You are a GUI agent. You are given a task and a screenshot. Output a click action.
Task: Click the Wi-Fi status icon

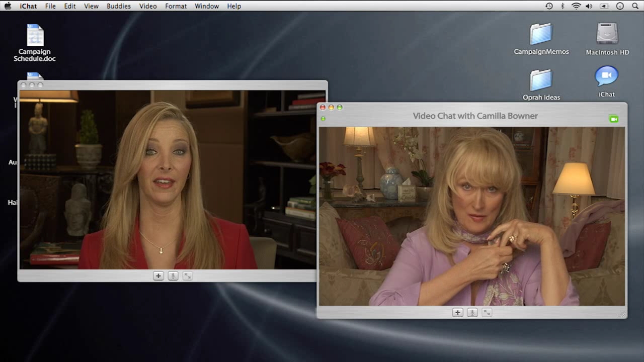[x=576, y=6]
